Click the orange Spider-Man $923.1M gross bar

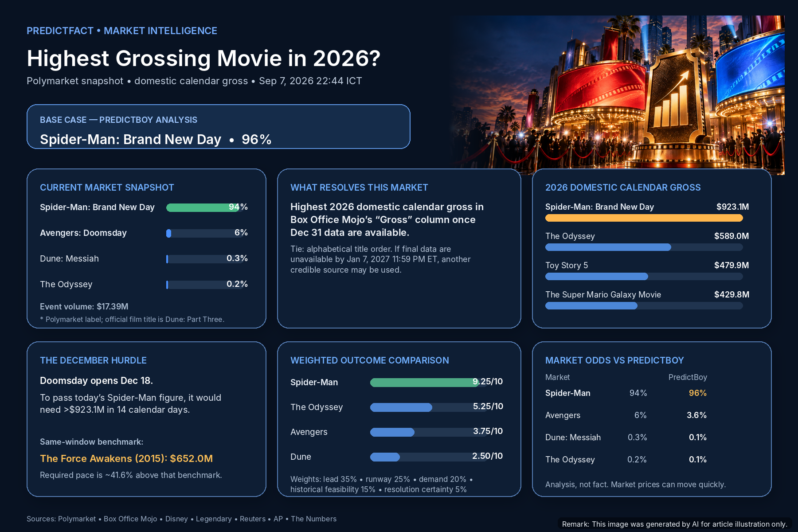coord(644,218)
